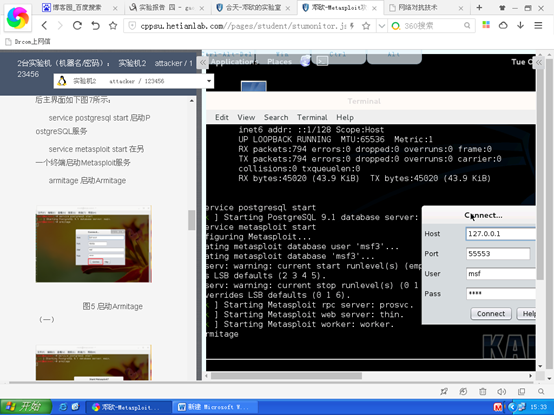
Task: Open the Terminal window's View menu
Action: (246, 117)
